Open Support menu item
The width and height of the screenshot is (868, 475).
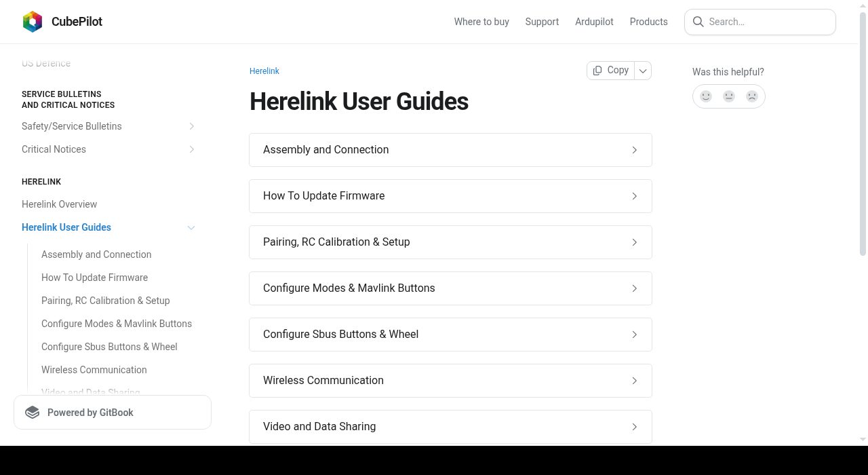(x=542, y=22)
